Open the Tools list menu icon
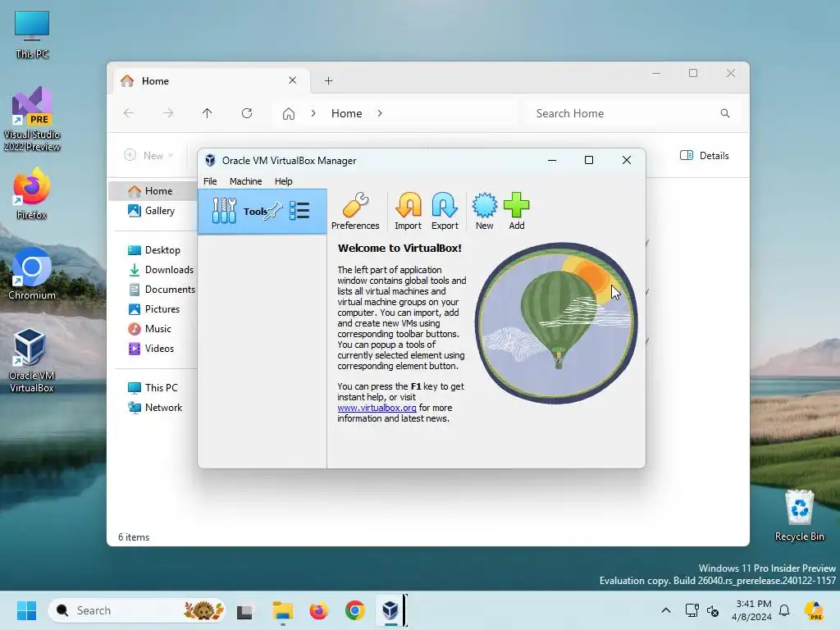840x630 pixels. point(299,211)
